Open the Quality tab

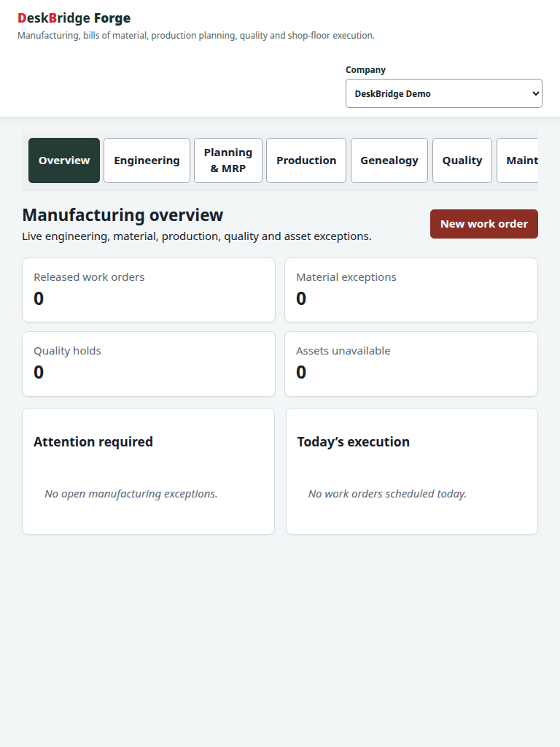462,160
